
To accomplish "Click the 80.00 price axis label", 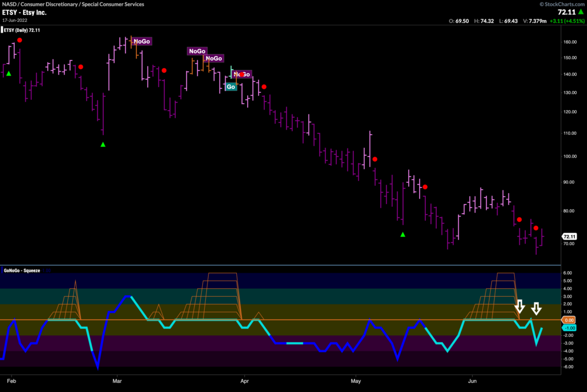I will point(569,211).
